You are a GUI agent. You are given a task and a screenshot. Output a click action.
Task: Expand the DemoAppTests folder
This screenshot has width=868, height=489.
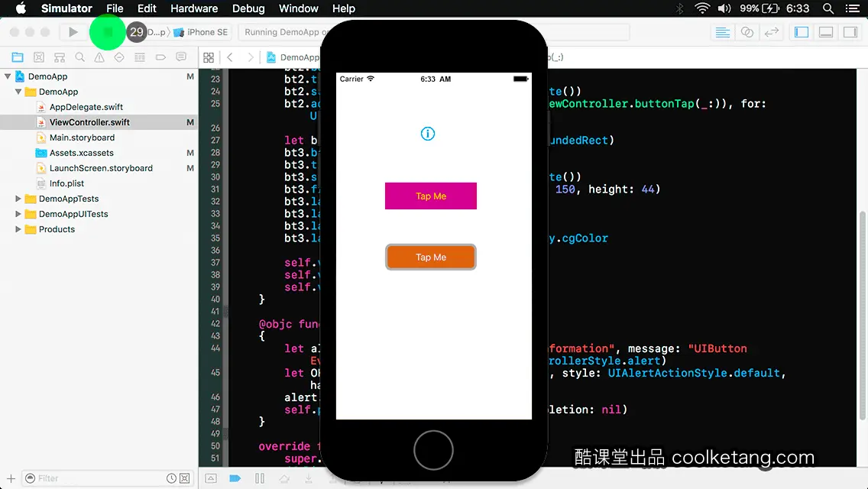[x=18, y=198]
